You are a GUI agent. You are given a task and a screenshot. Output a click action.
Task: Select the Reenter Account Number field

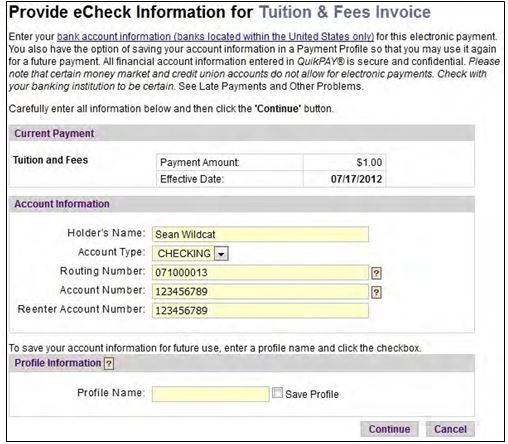point(260,311)
